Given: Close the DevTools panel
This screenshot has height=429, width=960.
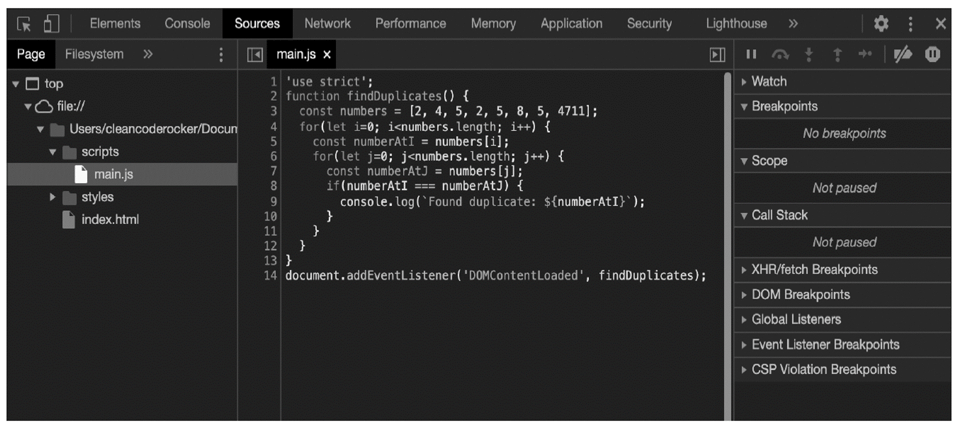Looking at the screenshot, I should tap(940, 24).
